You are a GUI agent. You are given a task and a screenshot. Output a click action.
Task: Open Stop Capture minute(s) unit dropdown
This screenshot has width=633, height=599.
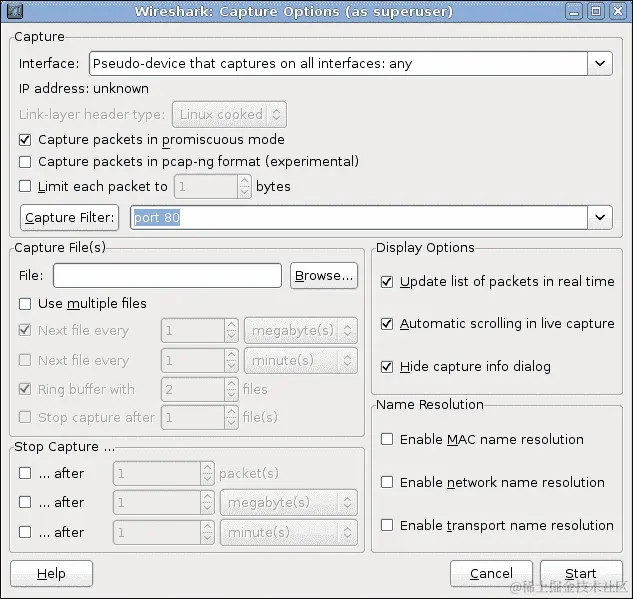[x=289, y=532]
